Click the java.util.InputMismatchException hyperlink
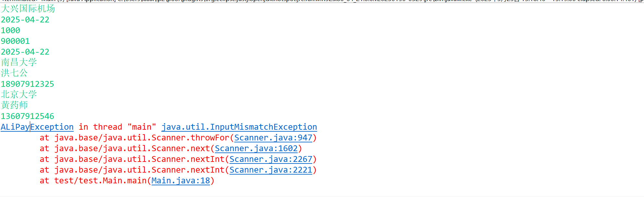The image size is (644, 197). point(239,127)
